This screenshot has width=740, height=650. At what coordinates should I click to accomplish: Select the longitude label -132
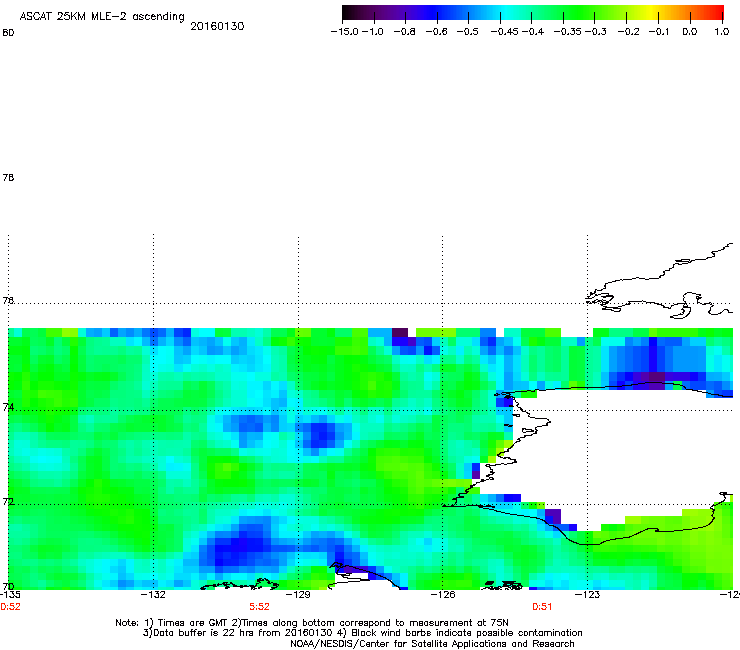153,595
